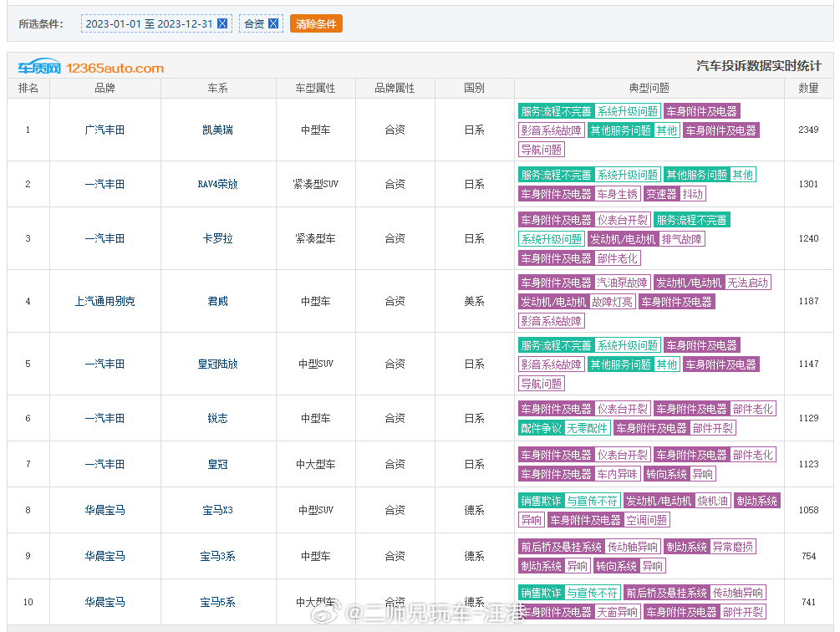The image size is (840, 632).
Task: Click the 排名 column header
Action: (x=28, y=88)
